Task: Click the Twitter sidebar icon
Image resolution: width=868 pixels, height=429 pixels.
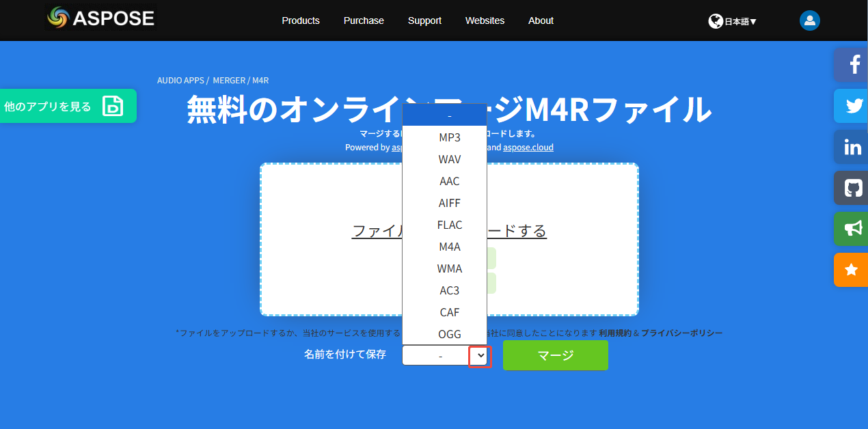Action: [x=851, y=106]
